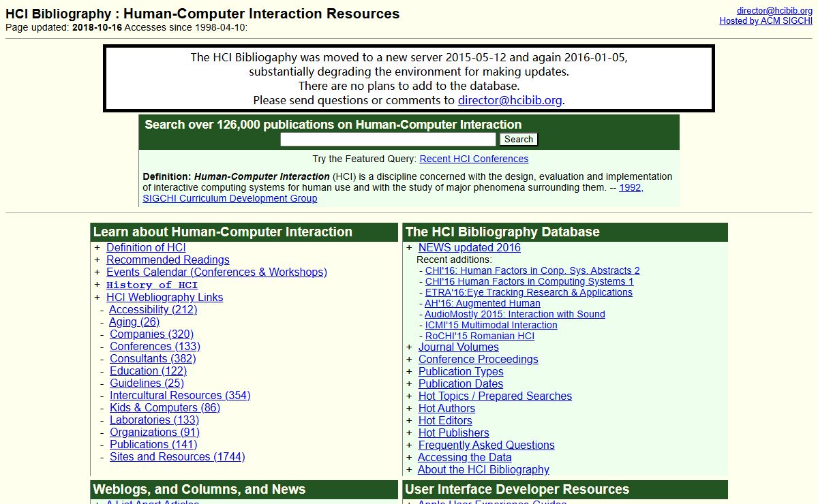The image size is (818, 504).
Task: Open Events Calendar (Conferences & Workshops)
Action: point(217,272)
